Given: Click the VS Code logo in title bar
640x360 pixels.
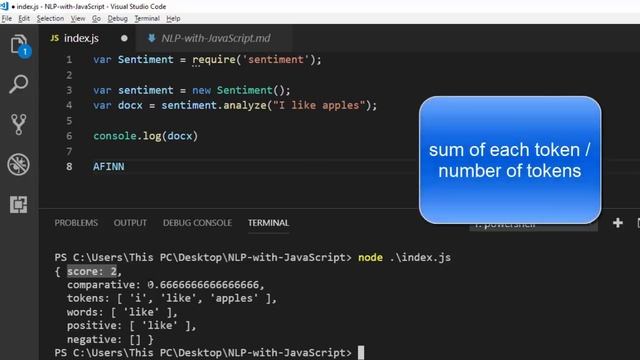Looking at the screenshot, I should click(x=4, y=6).
